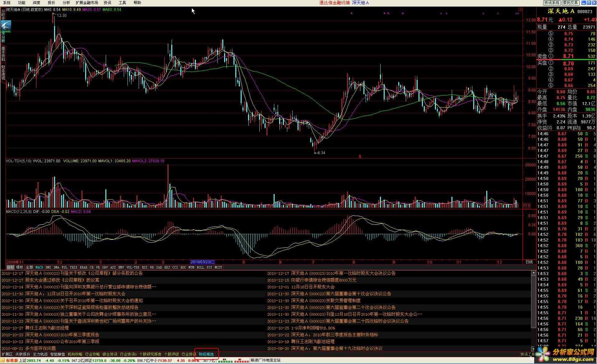This screenshot has width=597, height=364.
Task: Open the 报价 menu
Action: (51, 2)
